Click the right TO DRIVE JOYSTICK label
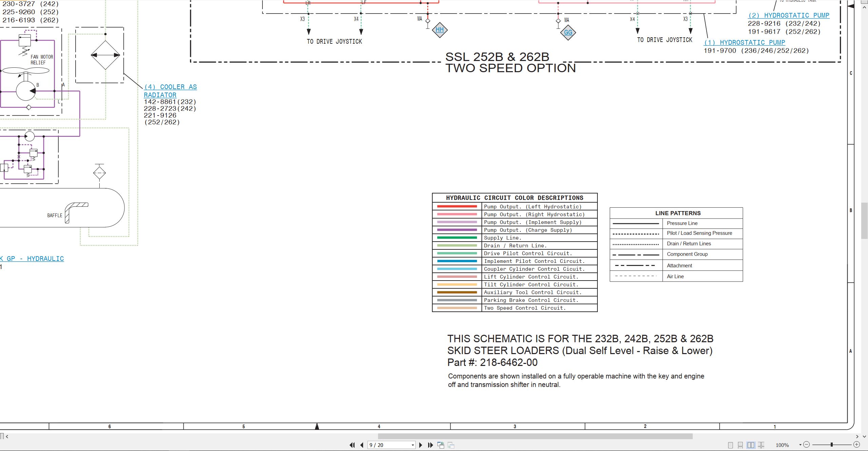This screenshot has width=868, height=451. [665, 40]
